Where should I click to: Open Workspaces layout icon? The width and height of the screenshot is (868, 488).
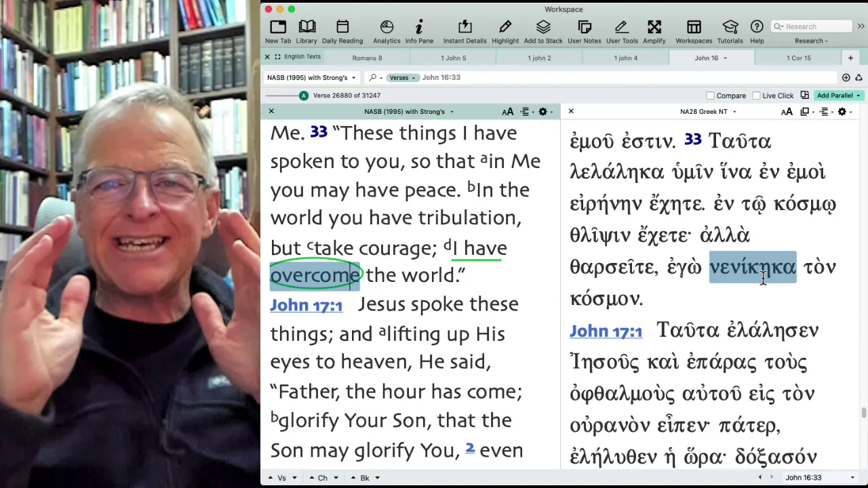click(694, 32)
